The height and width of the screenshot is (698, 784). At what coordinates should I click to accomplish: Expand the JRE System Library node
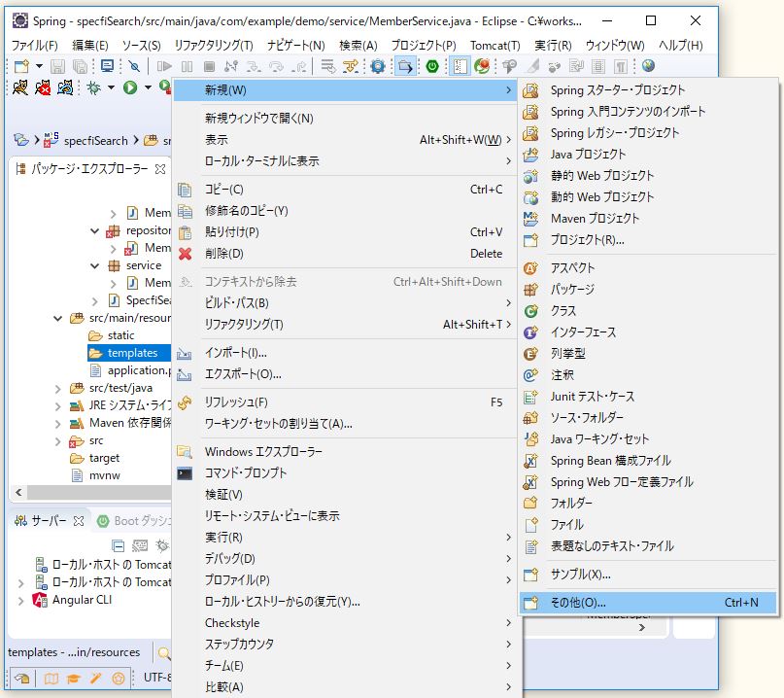58,406
